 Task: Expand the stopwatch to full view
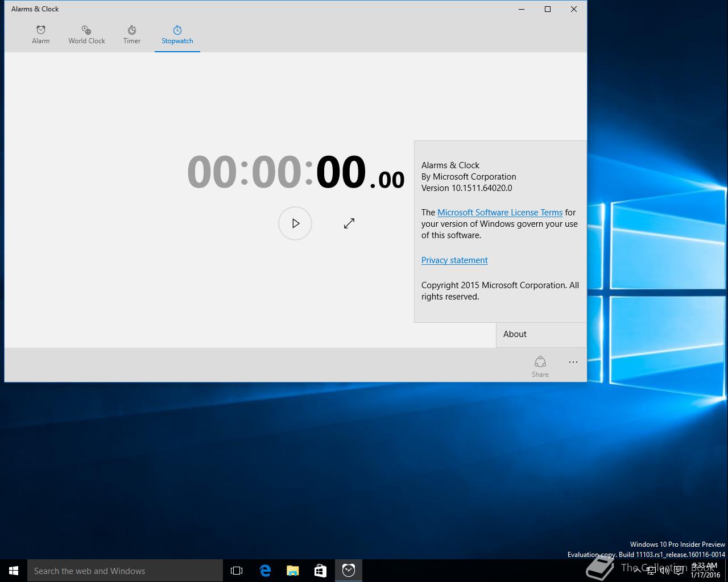click(349, 223)
